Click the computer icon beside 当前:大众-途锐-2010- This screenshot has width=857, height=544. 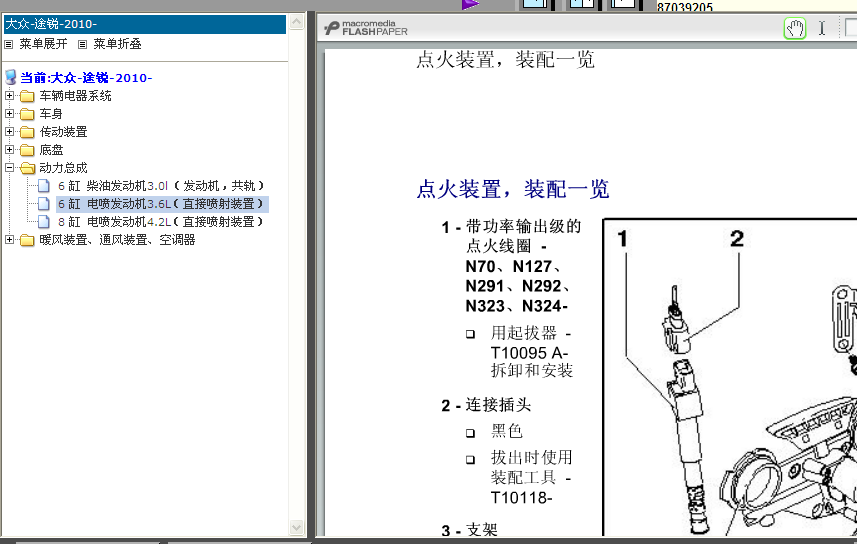11,77
